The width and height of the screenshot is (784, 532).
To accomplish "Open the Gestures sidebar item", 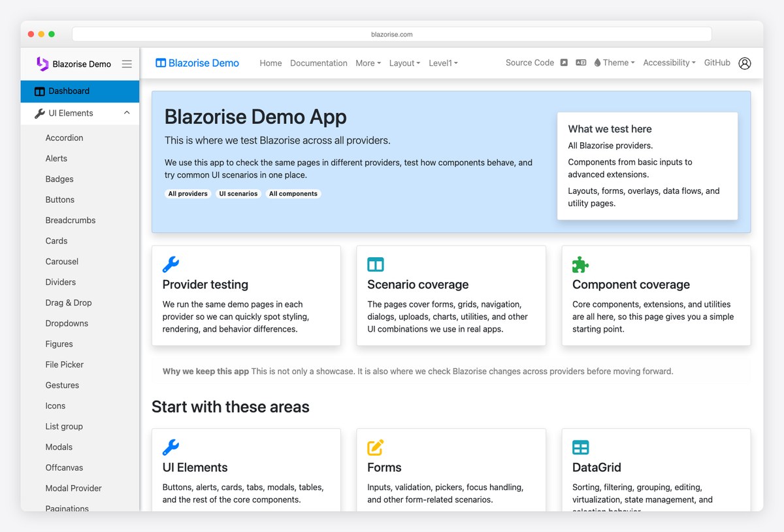I will click(x=62, y=386).
